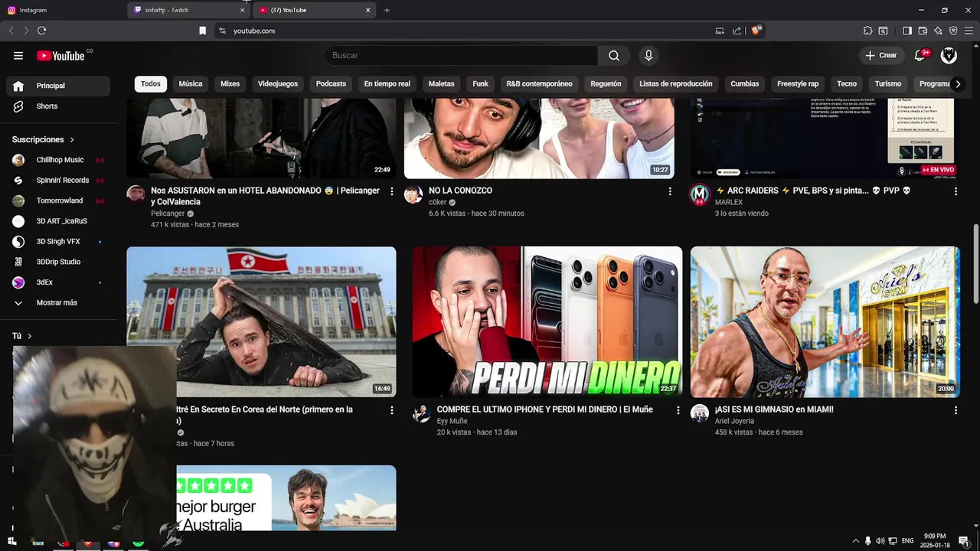Open the Ariel's Gym video thumbnail

pyautogui.click(x=825, y=322)
